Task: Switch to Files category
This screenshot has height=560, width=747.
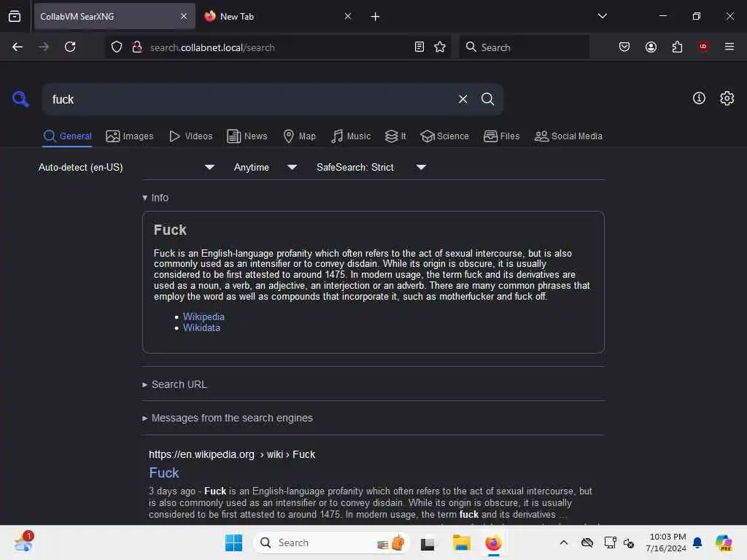Action: click(x=501, y=136)
